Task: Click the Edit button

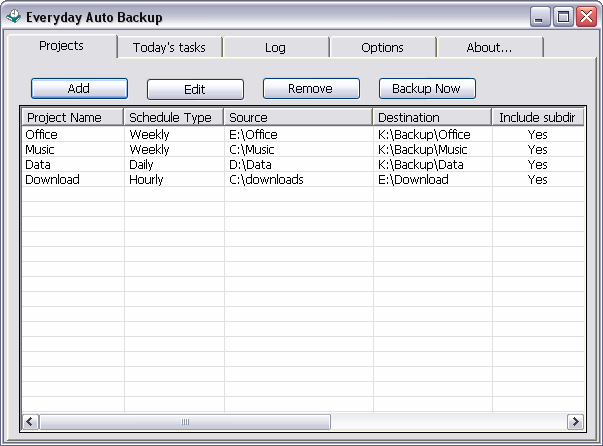Action: click(195, 89)
